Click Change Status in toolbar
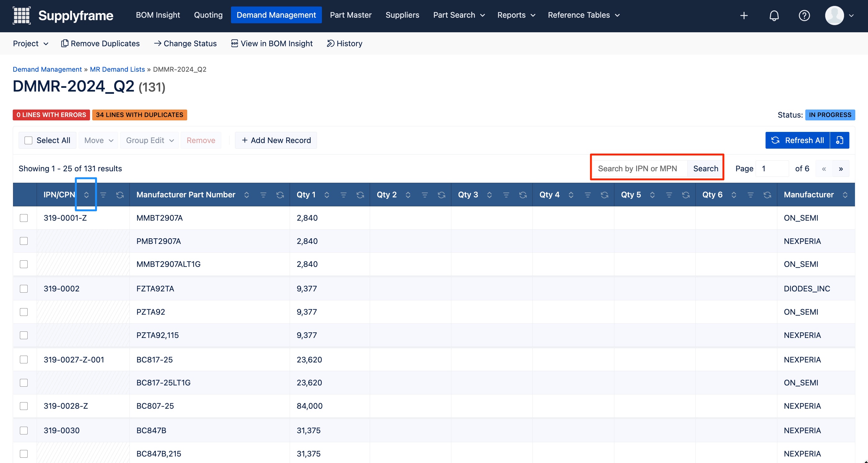Viewport: 868px width, 463px height. pos(185,43)
